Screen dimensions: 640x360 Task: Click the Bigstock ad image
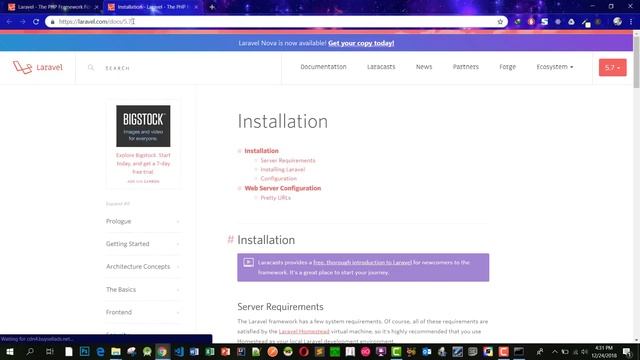[143, 126]
